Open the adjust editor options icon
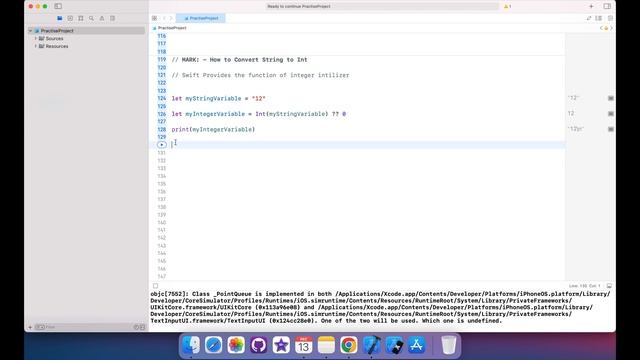Image resolution: width=640 pixels, height=360 pixels. pos(599,18)
